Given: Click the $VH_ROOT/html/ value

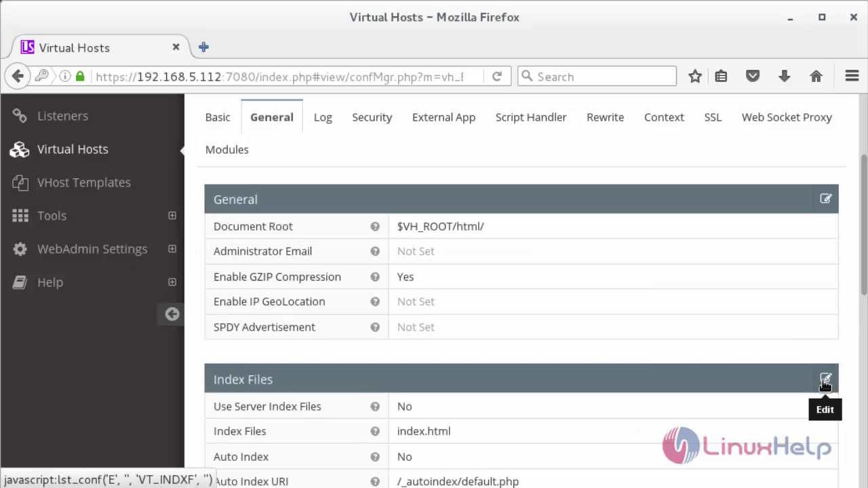Looking at the screenshot, I should (440, 226).
